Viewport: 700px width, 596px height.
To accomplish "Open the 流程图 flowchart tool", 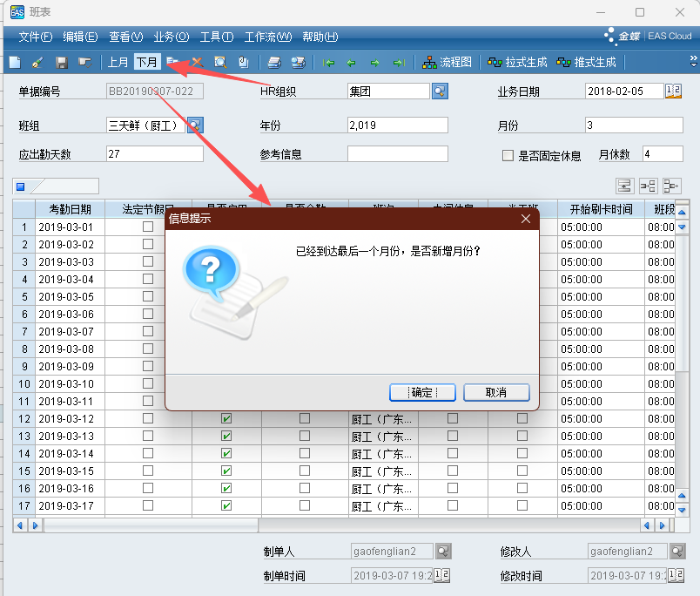I will tap(448, 63).
